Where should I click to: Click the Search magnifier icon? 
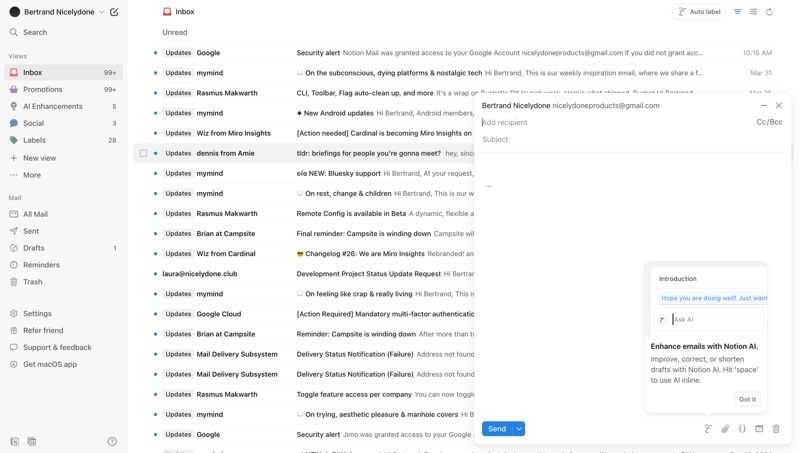14,32
